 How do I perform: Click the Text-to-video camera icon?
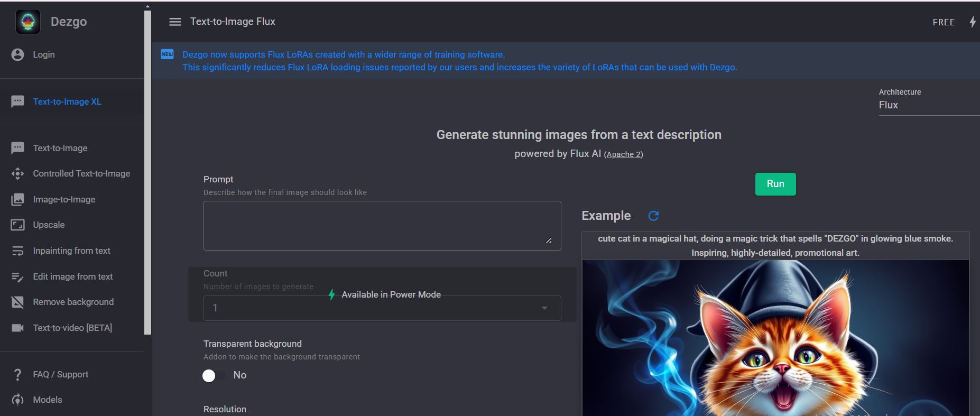(17, 328)
